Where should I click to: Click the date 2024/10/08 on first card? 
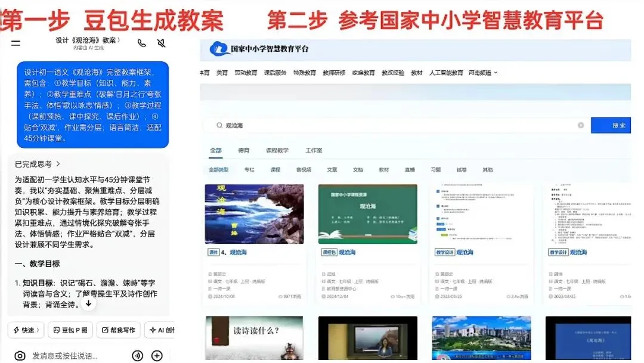pyautogui.click(x=224, y=296)
